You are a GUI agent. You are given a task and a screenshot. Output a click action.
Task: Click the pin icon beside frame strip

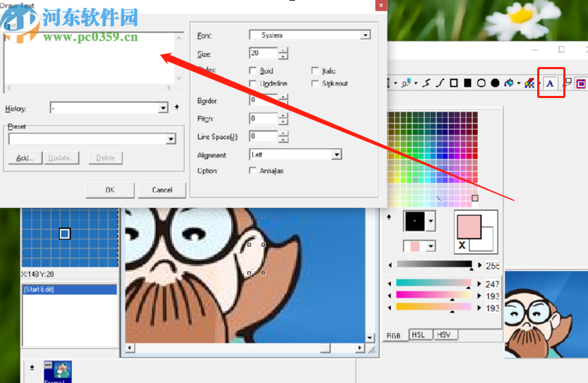pos(32,367)
